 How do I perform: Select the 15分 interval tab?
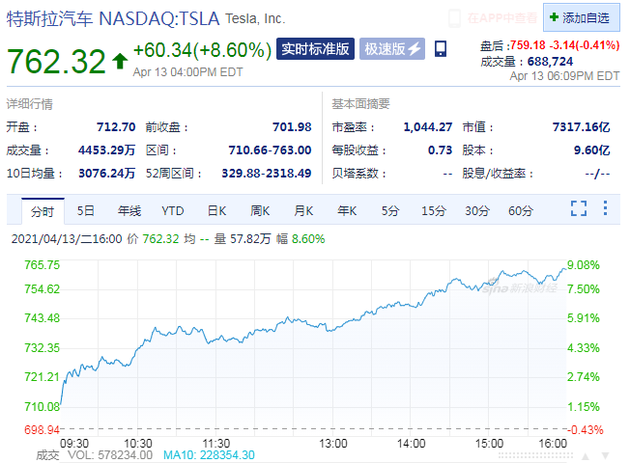[x=434, y=211]
